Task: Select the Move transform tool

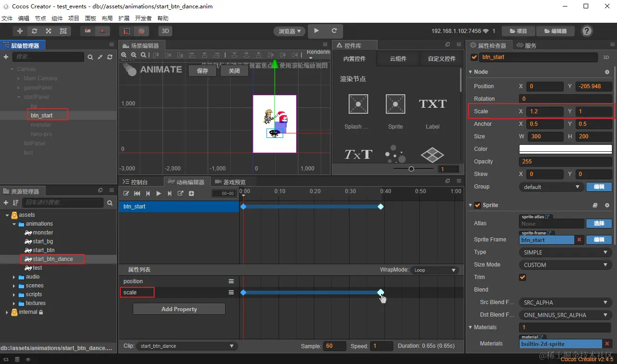Action: pyautogui.click(x=20, y=31)
